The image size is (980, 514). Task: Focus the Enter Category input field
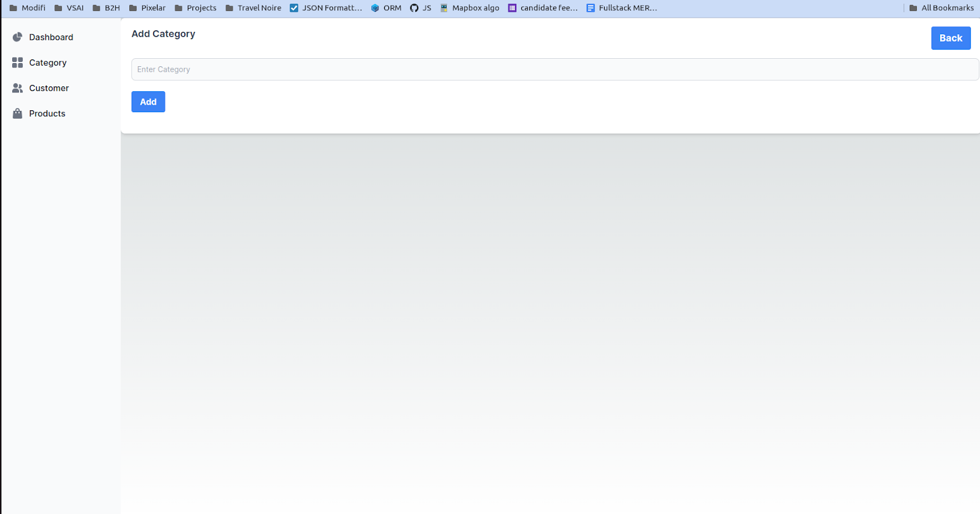pyautogui.click(x=554, y=69)
